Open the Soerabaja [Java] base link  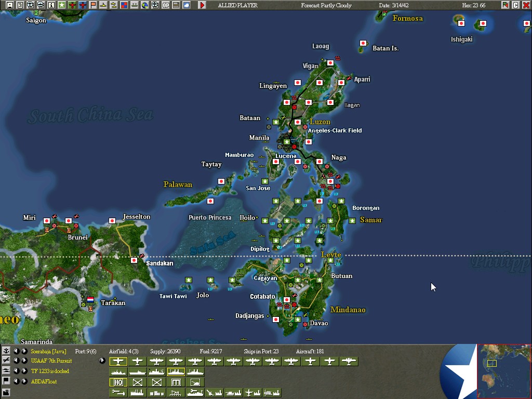pyautogui.click(x=48, y=351)
